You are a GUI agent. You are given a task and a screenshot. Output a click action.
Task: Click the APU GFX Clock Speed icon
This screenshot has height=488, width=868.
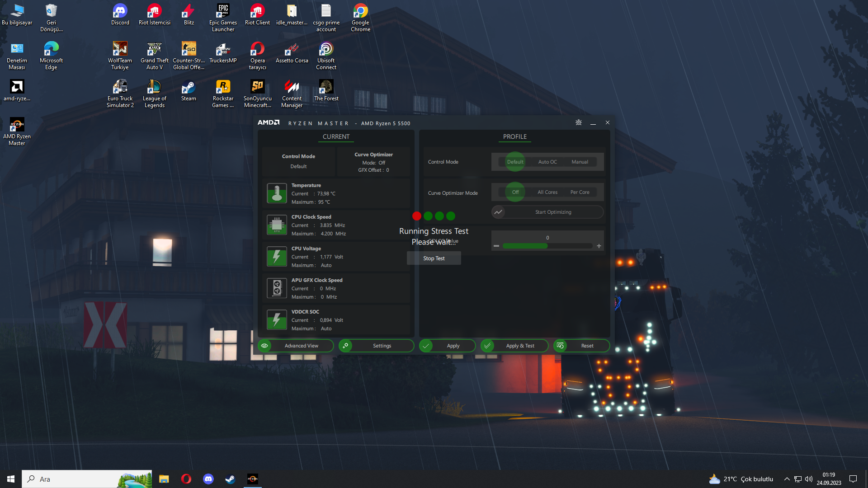(277, 288)
